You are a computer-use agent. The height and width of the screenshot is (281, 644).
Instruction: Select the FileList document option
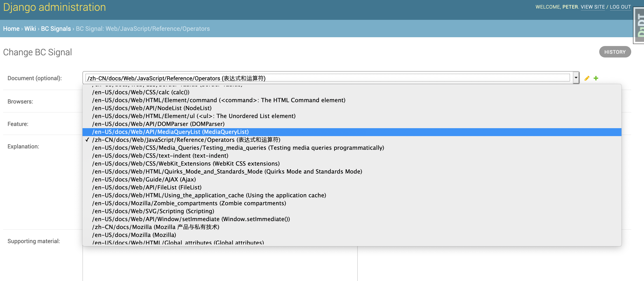click(352, 187)
